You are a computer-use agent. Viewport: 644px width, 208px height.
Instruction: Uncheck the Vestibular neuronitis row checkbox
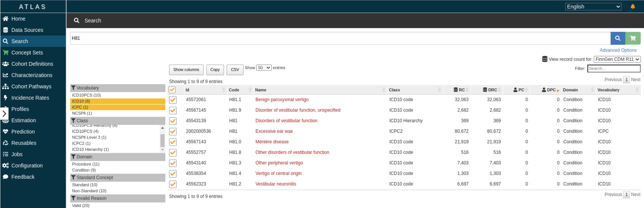(x=173, y=184)
